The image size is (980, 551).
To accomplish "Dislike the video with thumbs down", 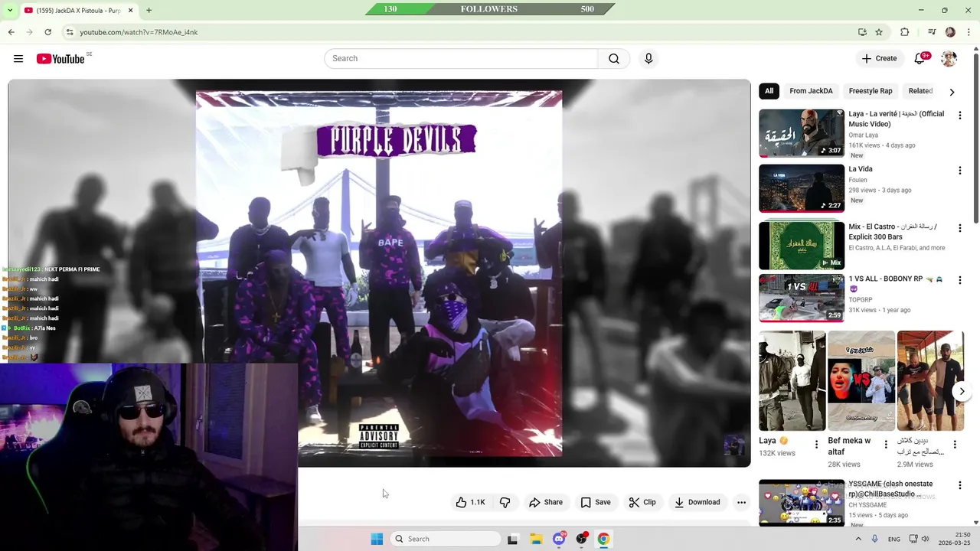I will [505, 502].
